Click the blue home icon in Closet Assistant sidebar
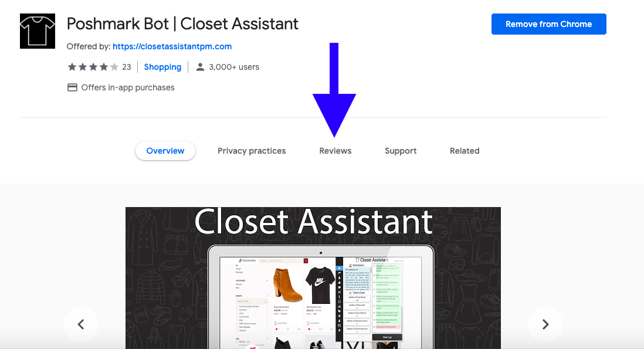644x349 pixels. click(339, 268)
